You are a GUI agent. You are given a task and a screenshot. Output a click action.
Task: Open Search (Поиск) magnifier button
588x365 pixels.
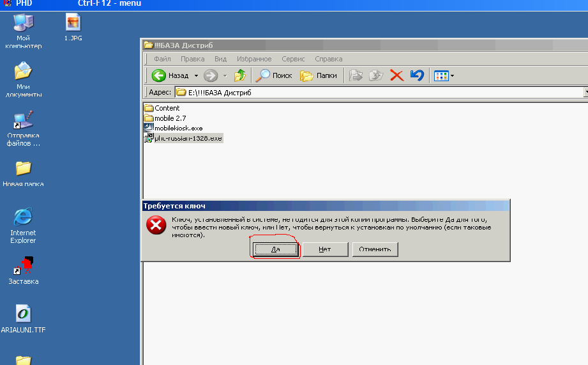pos(274,75)
